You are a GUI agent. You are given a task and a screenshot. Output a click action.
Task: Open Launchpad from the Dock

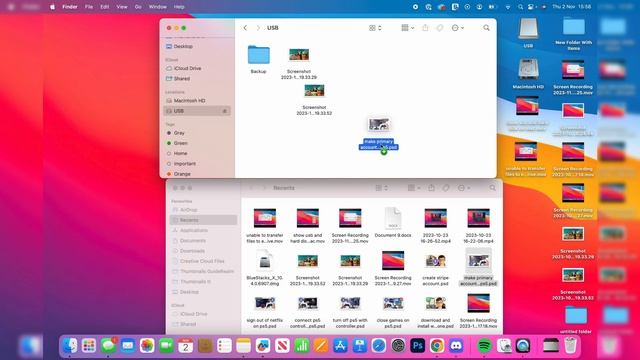point(89,346)
